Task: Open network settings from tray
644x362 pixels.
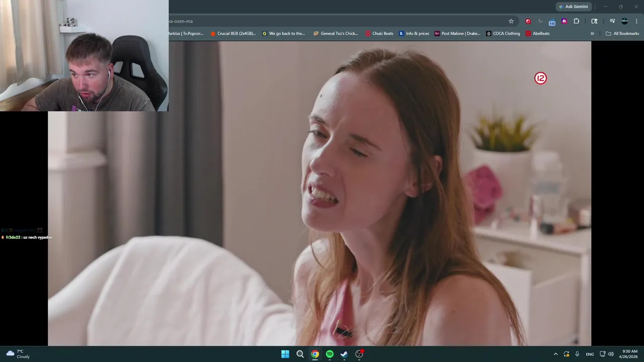Action: (x=602, y=354)
